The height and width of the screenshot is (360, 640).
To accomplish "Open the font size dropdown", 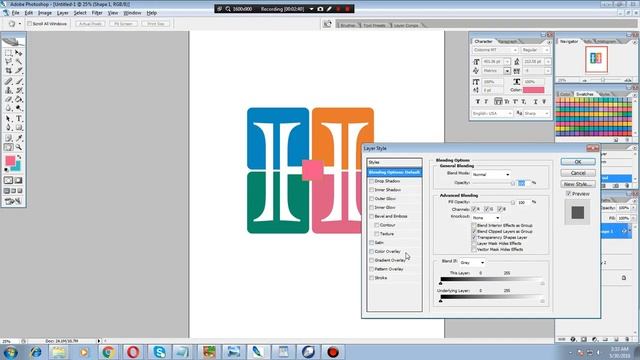I will coord(507,62).
